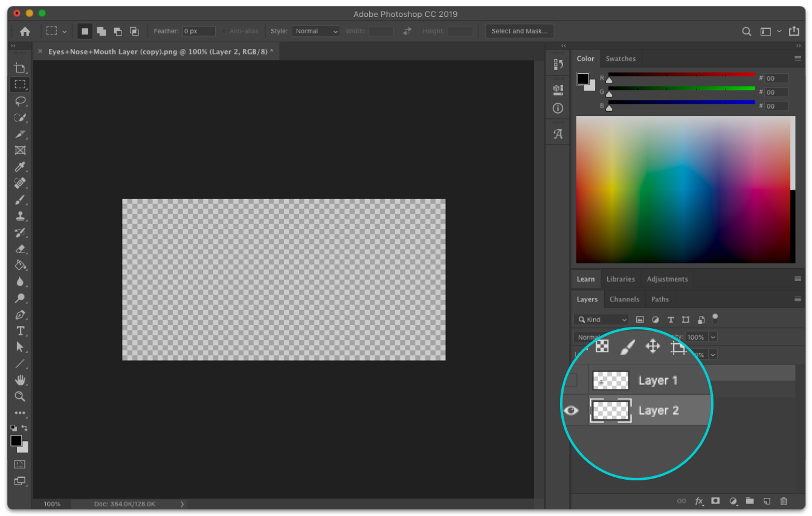Select the Artboard tool
Viewport: 812px width, 516px height.
(x=20, y=68)
